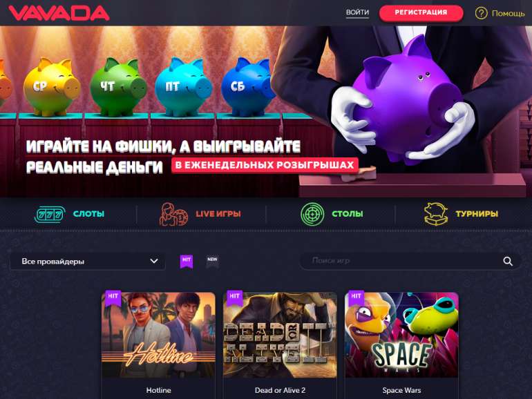Click the Регистрация button

(421, 13)
